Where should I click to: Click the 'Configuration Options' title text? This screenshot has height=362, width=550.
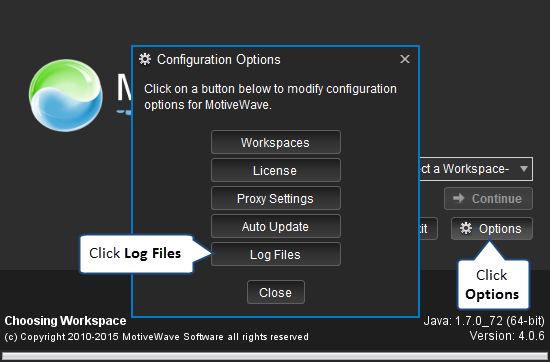click(x=219, y=60)
